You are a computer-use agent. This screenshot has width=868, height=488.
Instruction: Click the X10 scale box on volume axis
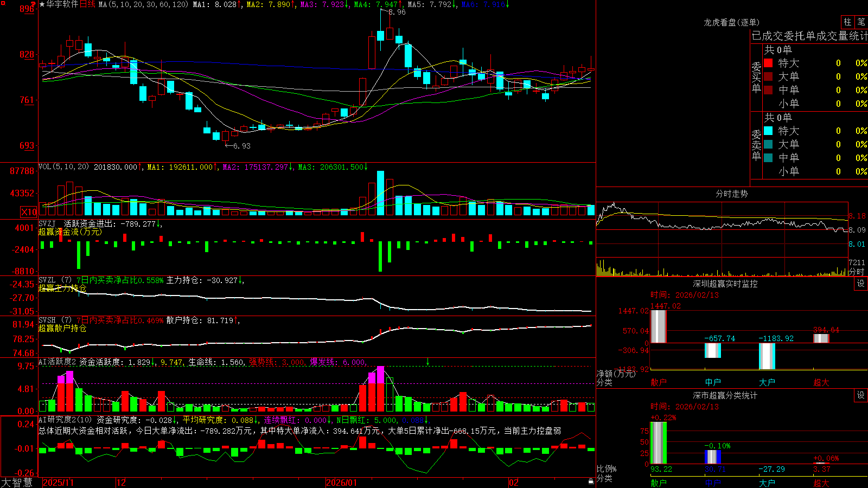(29, 212)
